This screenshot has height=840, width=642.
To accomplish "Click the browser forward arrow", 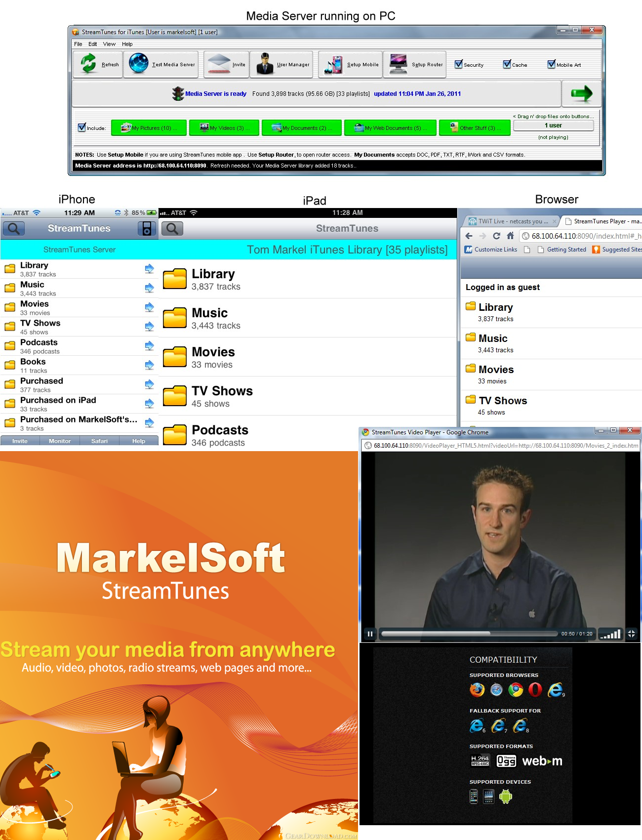I will 483,236.
